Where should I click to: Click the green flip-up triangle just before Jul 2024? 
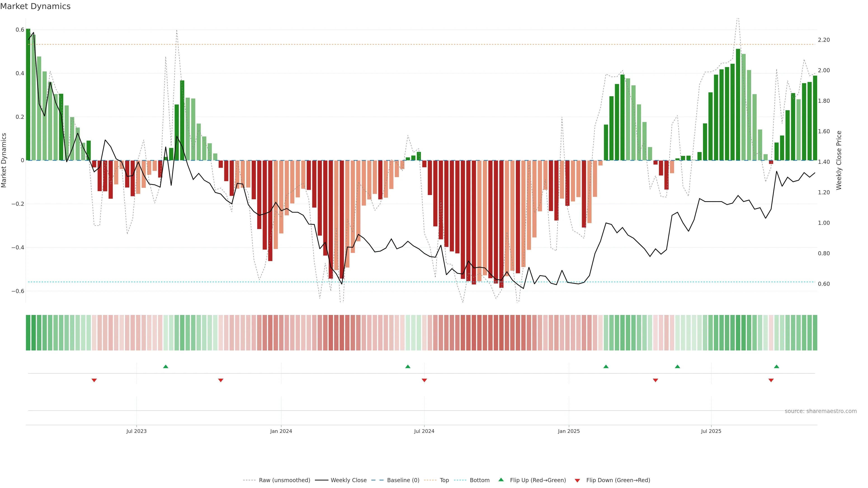click(x=408, y=366)
